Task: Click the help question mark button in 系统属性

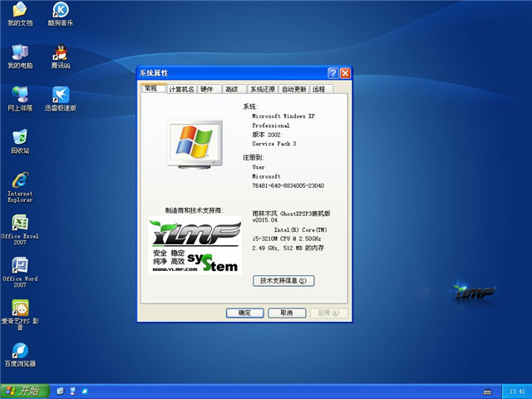Action: coord(333,73)
